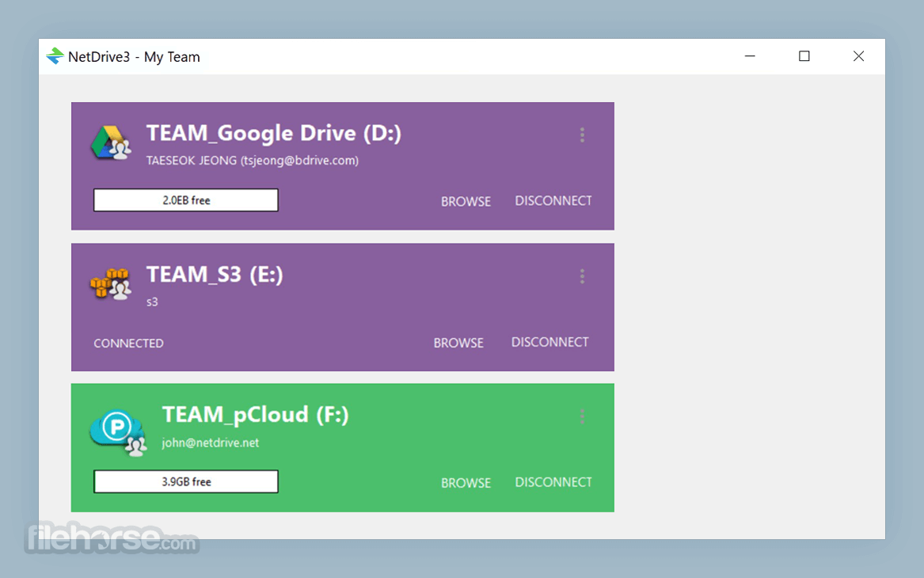Viewport: 924px width, 578px height.
Task: Disconnect the TEAM_pCloud (F:) drive
Action: click(553, 482)
